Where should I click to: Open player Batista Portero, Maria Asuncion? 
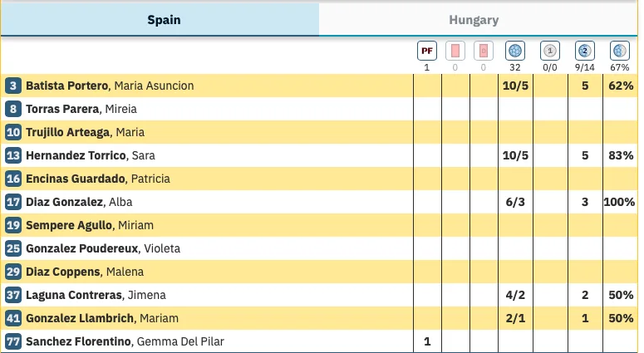[x=110, y=86]
